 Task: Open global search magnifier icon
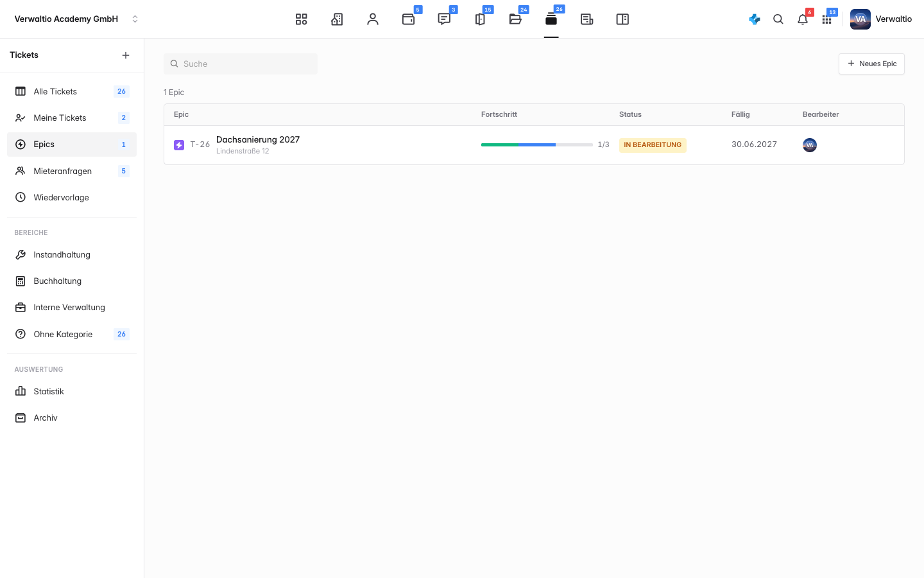tap(778, 19)
